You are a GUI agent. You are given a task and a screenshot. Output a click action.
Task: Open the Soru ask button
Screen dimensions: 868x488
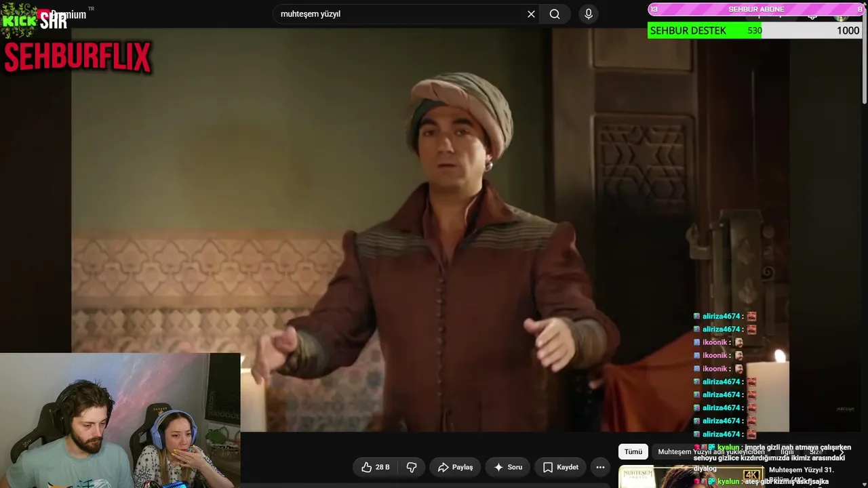click(507, 467)
